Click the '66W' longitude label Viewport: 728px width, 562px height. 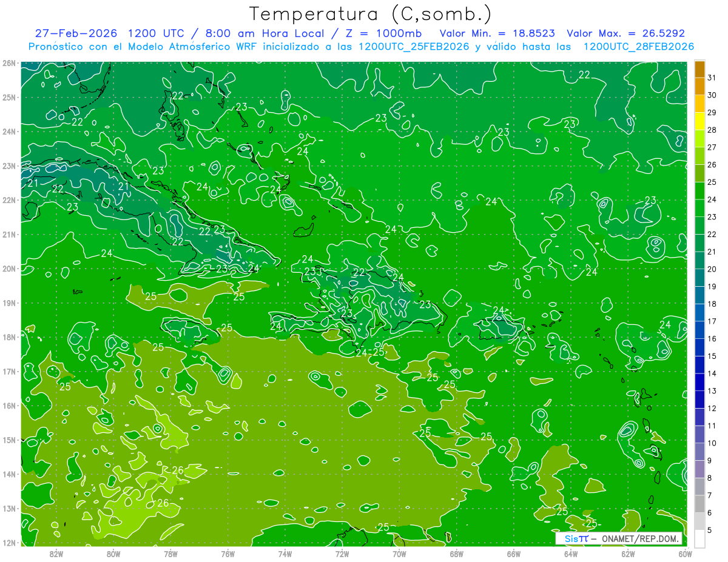(x=514, y=554)
